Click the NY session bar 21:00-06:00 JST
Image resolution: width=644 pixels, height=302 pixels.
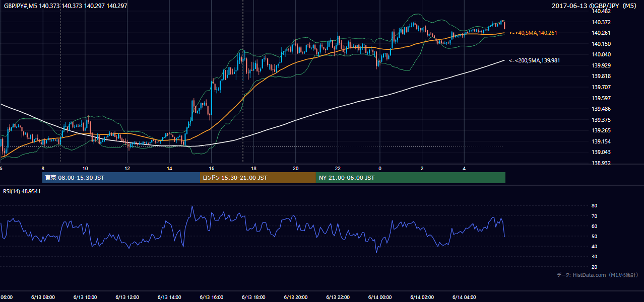pos(411,178)
